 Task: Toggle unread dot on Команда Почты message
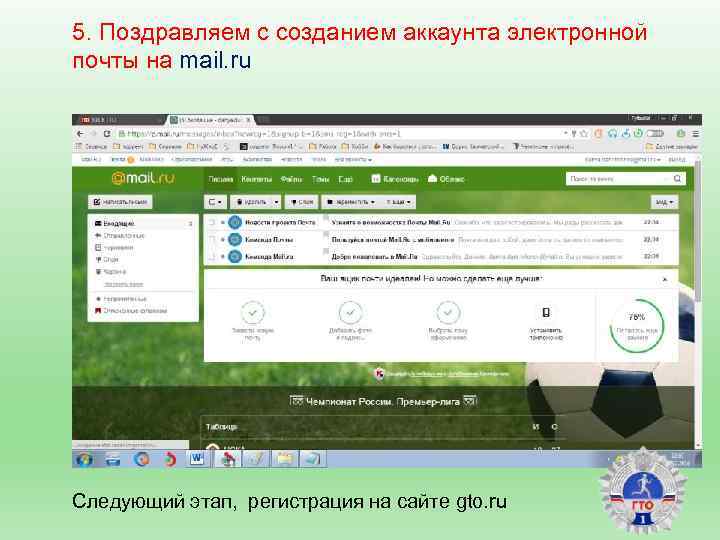pyautogui.click(x=223, y=239)
